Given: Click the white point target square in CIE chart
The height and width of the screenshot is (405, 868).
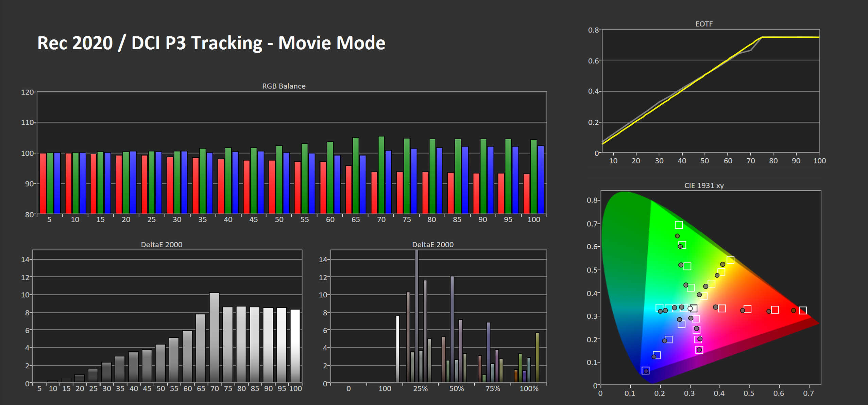Looking at the screenshot, I should pos(694,308).
